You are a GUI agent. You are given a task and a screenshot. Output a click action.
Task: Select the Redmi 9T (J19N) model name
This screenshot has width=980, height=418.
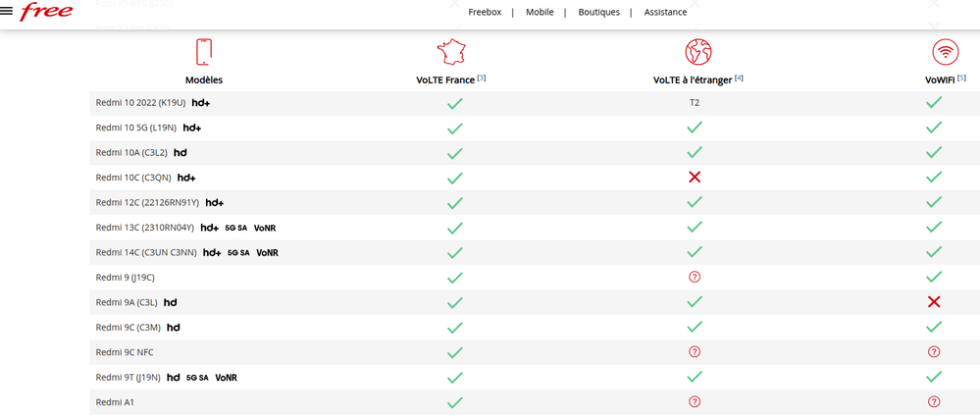coord(129,378)
